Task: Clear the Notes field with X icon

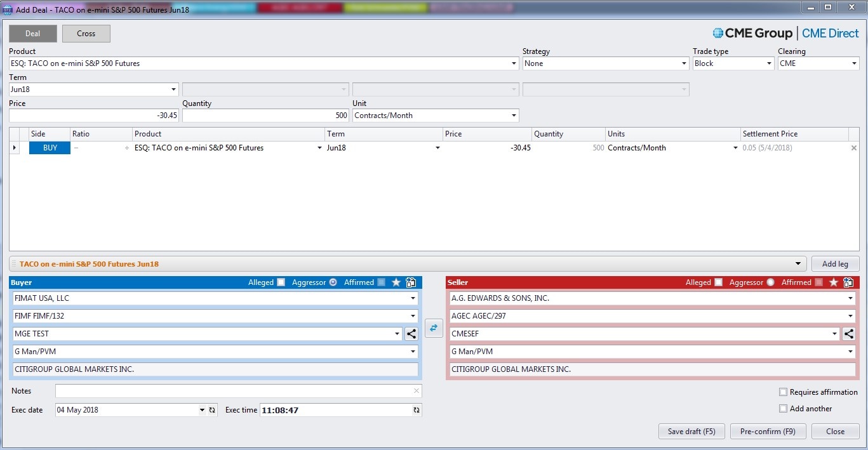Action: [x=416, y=391]
